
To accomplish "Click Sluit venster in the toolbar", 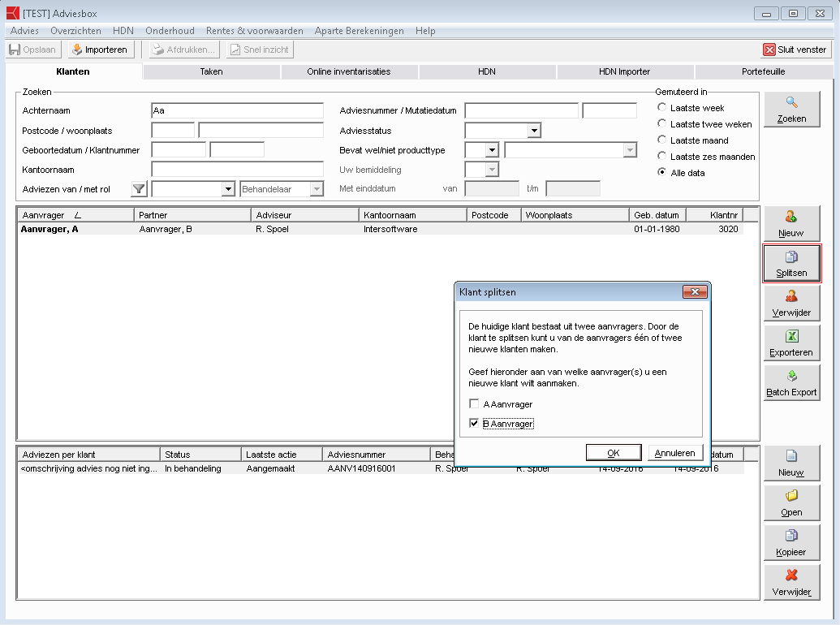I will (795, 50).
